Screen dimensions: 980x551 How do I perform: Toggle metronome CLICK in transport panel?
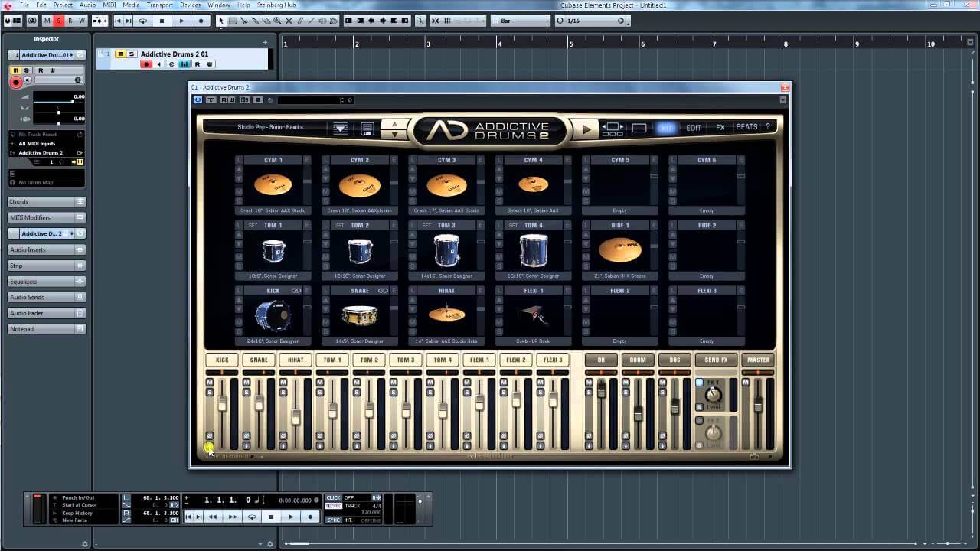tap(333, 497)
